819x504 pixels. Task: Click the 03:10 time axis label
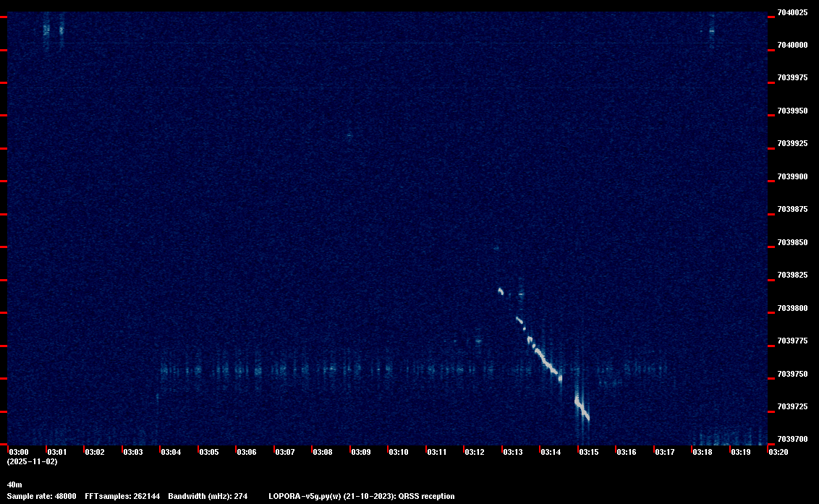pyautogui.click(x=399, y=452)
